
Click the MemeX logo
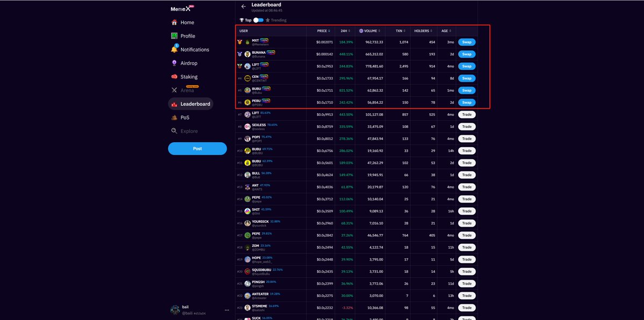(x=182, y=9)
